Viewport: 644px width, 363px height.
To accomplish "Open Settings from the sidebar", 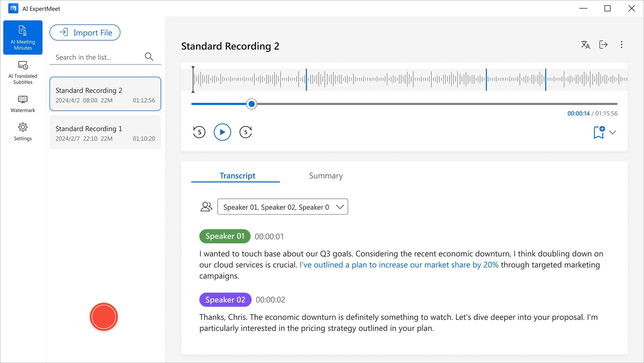I will 23,132.
